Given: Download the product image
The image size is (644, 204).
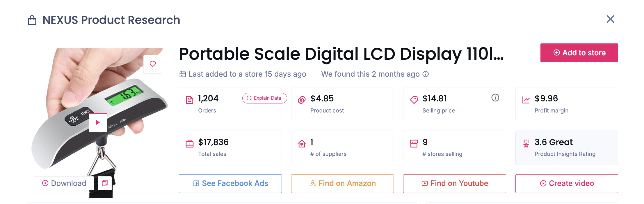Looking at the screenshot, I should pos(64,183).
